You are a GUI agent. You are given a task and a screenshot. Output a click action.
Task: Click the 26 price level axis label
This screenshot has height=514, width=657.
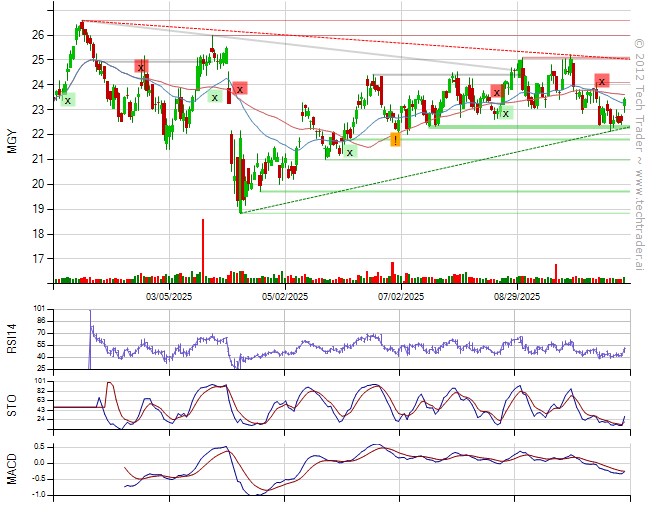point(38,35)
